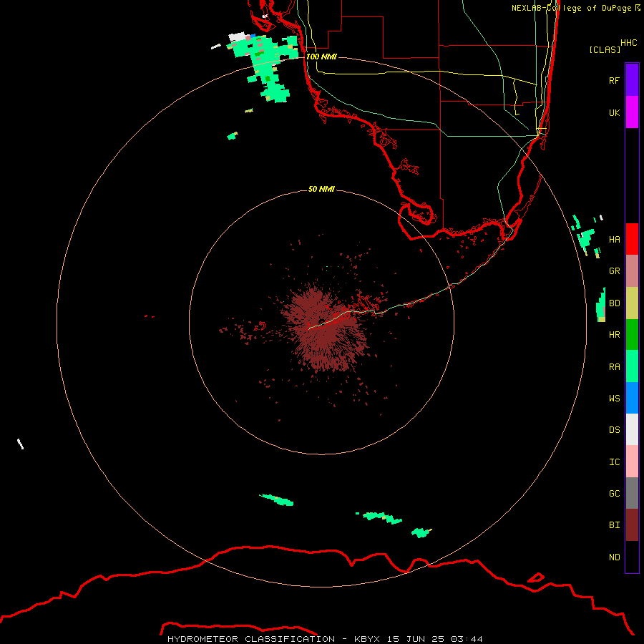Click the HHC product label
This screenshot has width=644, height=644.
(x=629, y=43)
